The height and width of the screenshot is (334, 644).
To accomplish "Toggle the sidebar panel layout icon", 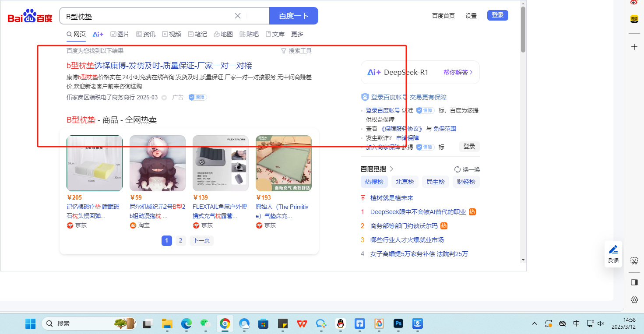I will pyautogui.click(x=634, y=282).
